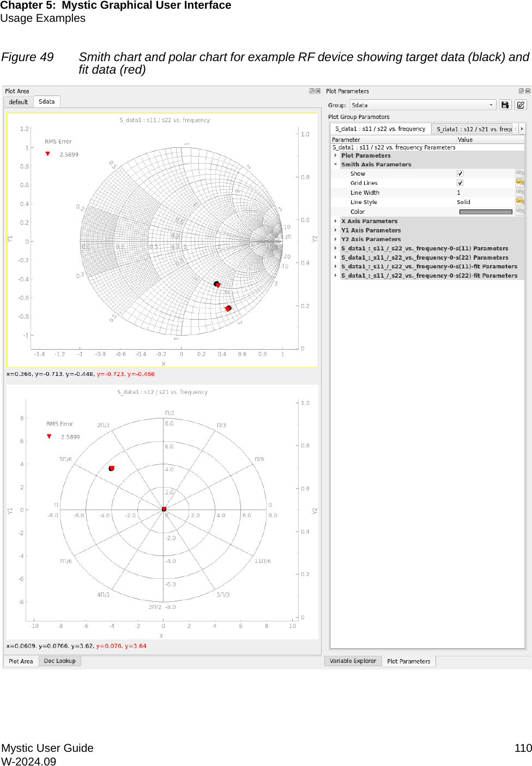Open the Variable Explorer tab
The width and height of the screenshot is (532, 766).
tap(353, 661)
